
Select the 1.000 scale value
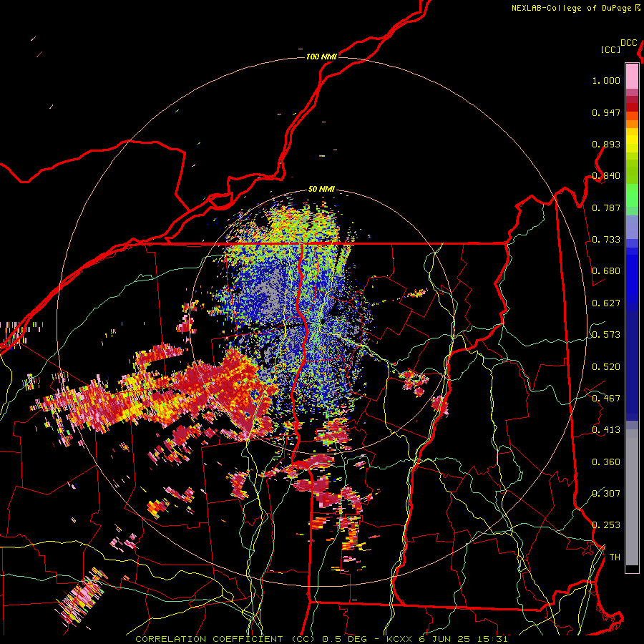tap(606, 80)
